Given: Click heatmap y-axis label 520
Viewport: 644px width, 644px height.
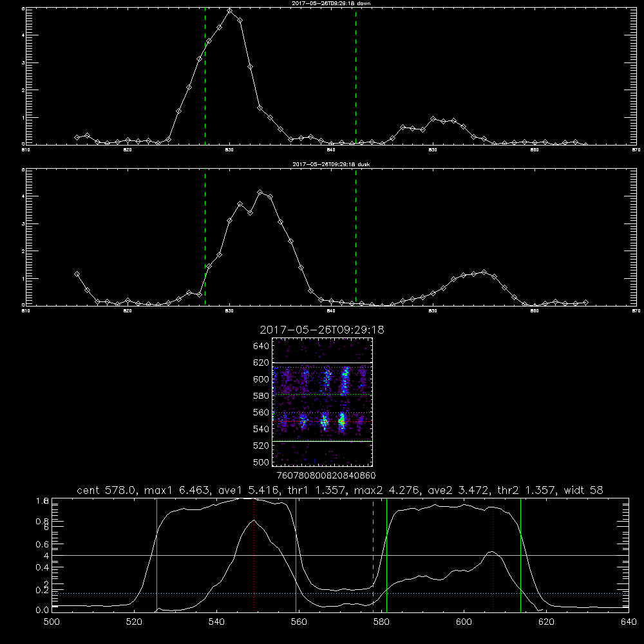Looking at the screenshot, I should click(261, 446).
